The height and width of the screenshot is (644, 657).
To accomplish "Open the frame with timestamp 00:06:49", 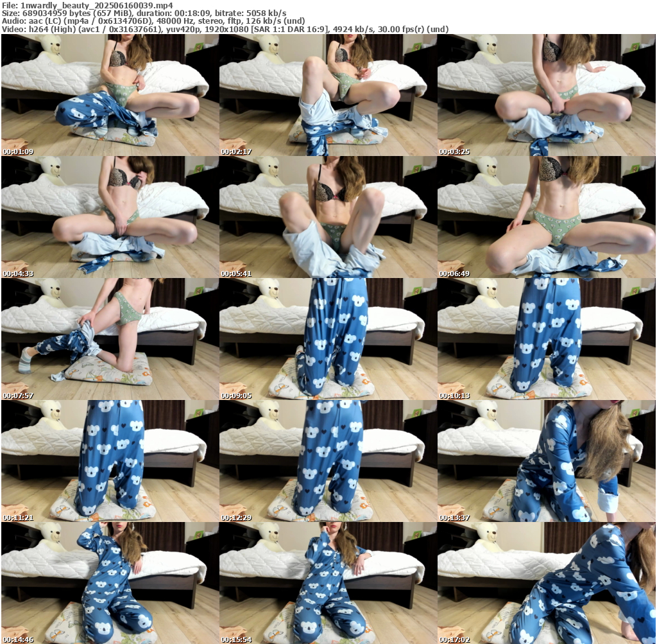I will [547, 217].
